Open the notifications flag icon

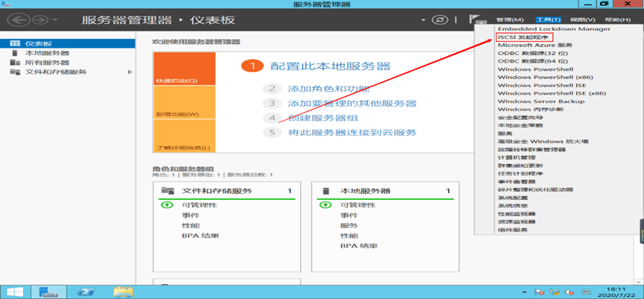[476, 19]
